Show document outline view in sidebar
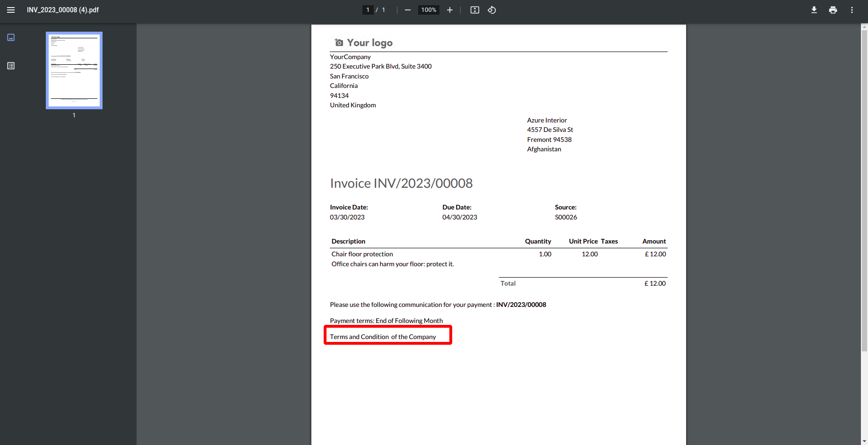Viewport: 868px width, 445px height. pyautogui.click(x=11, y=66)
